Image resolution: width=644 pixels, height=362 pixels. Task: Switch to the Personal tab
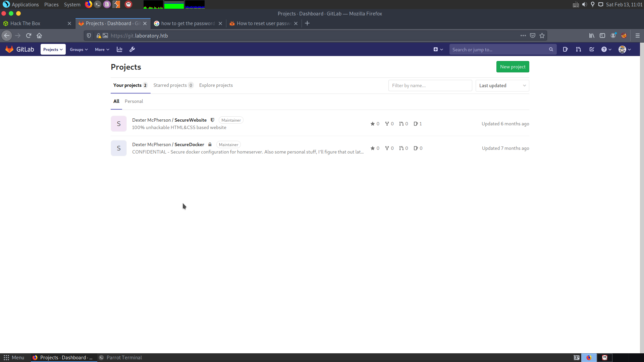click(134, 101)
